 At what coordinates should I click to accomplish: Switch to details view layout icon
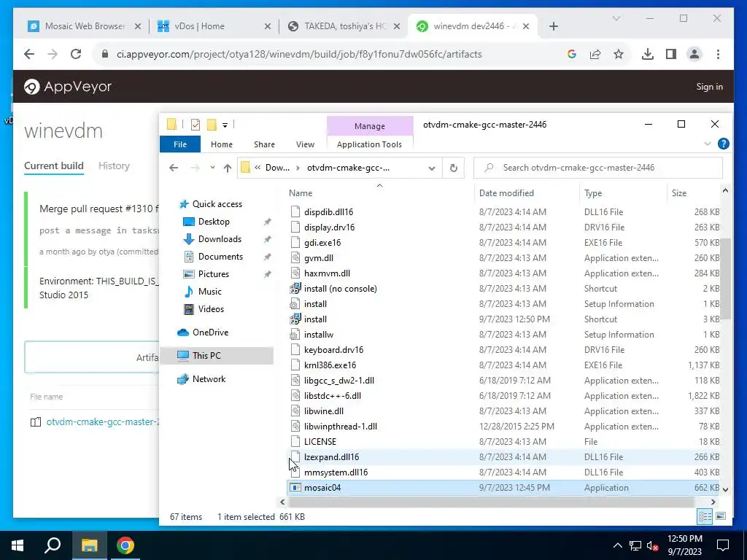705,517
